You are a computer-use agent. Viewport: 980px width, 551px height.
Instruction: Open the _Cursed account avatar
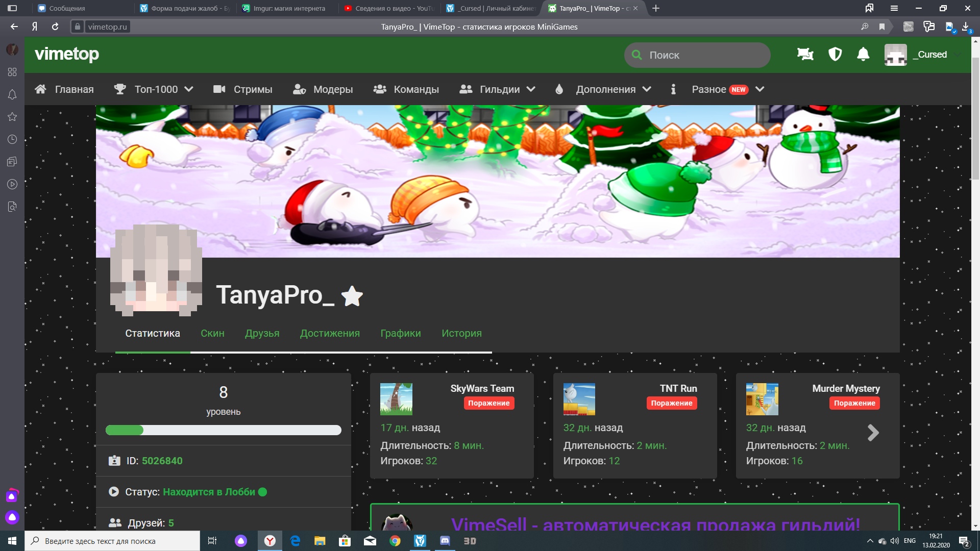coord(896,55)
